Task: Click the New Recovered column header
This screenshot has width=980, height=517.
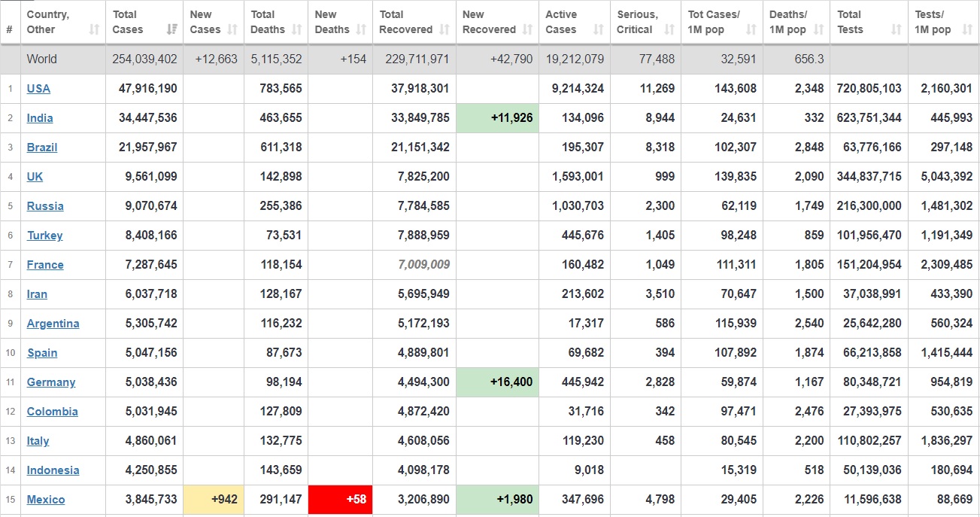Action: click(489, 22)
